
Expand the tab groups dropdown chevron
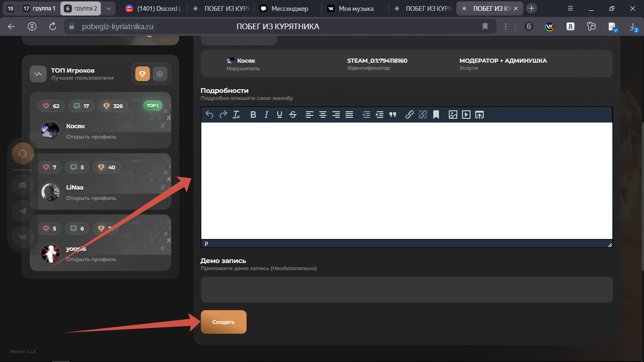[108, 8]
